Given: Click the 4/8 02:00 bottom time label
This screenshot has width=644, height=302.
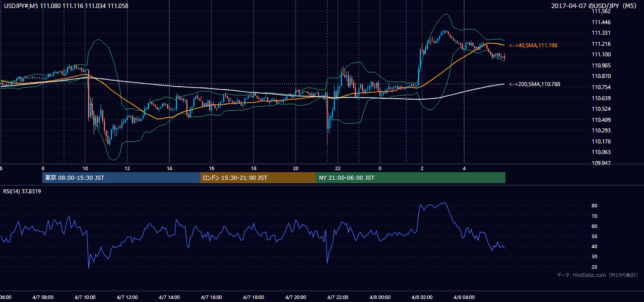Looking at the screenshot, I should click(x=422, y=297).
